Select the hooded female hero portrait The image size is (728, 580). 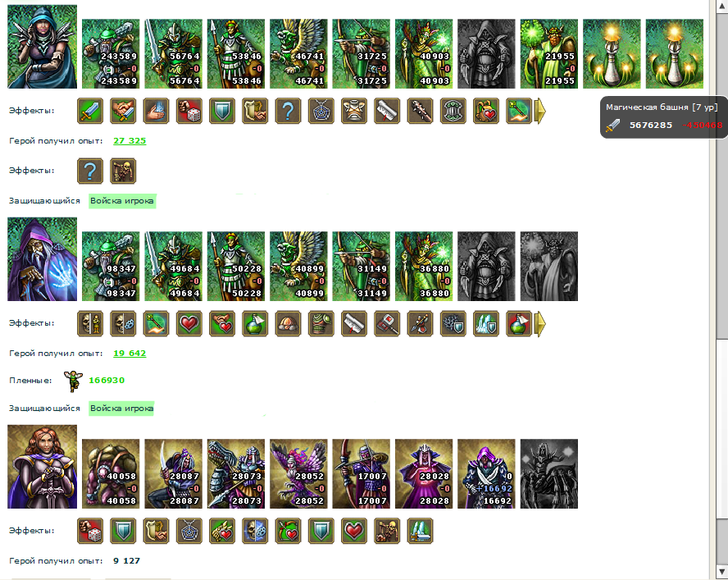pos(43,47)
